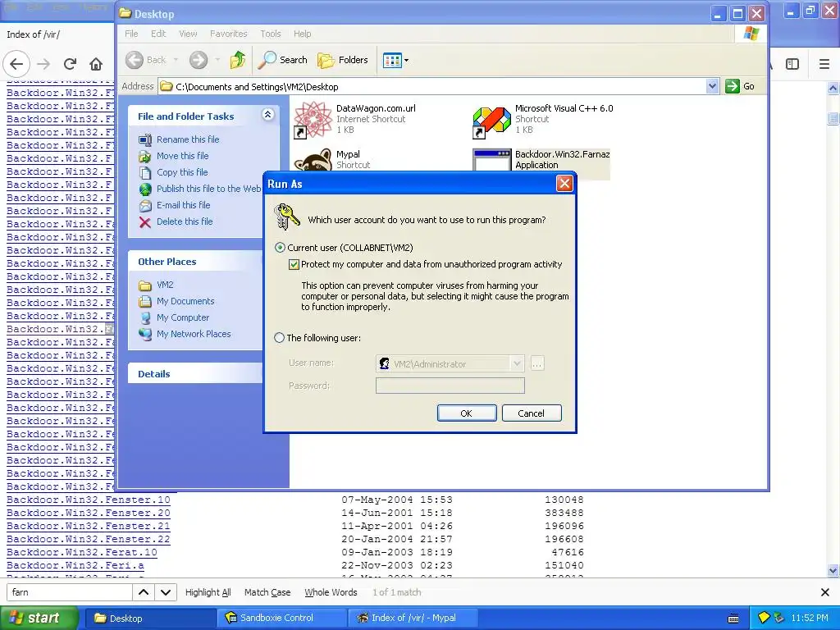Screen dimensions: 840x630
Task: Open the Help menu
Action: click(302, 34)
